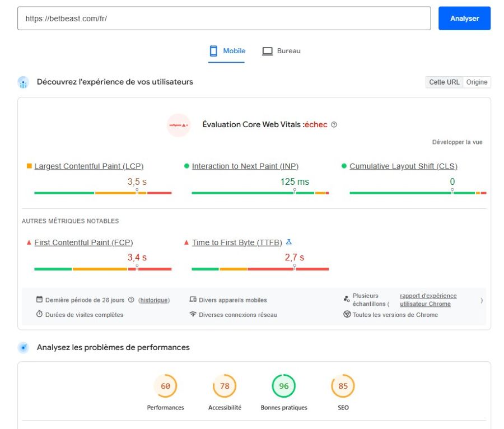The image size is (504, 429).
Task: Open help icon beside Core Web Vitals échec
Action: click(x=334, y=124)
